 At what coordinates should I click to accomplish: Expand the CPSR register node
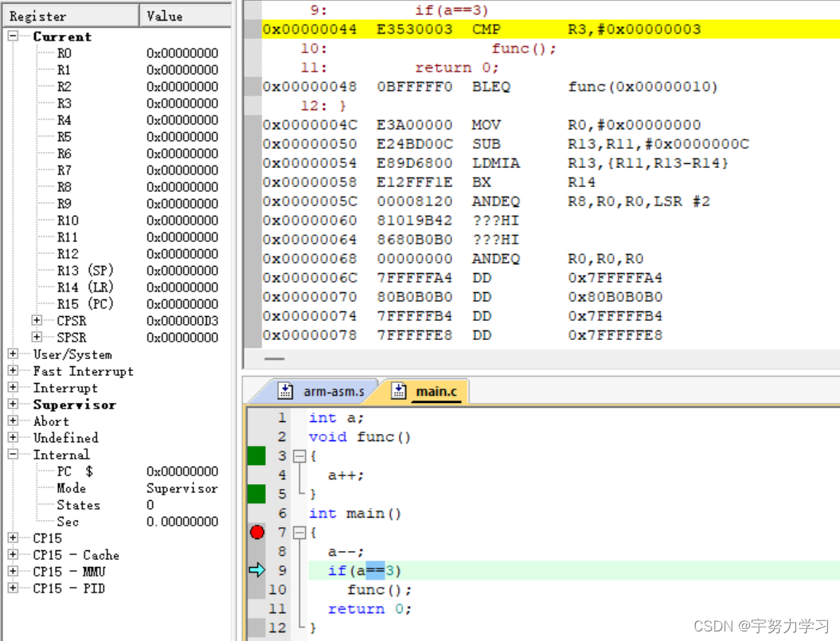pyautogui.click(x=37, y=320)
